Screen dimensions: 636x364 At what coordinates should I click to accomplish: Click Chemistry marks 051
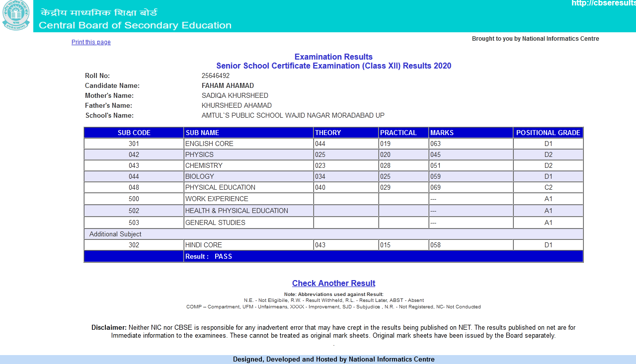pos(471,165)
